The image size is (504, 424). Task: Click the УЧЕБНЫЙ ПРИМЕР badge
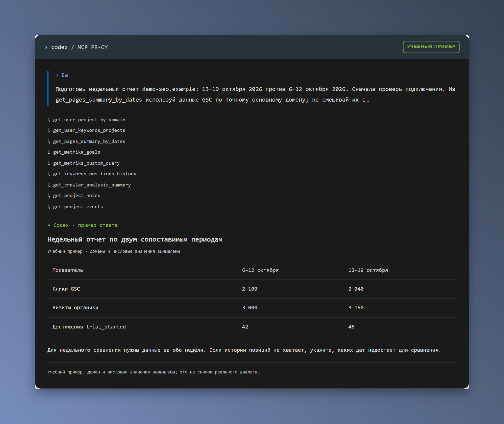[x=431, y=47]
